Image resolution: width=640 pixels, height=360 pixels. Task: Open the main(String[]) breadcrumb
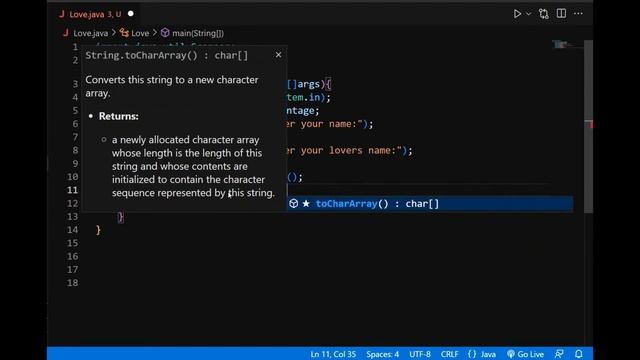click(198, 33)
